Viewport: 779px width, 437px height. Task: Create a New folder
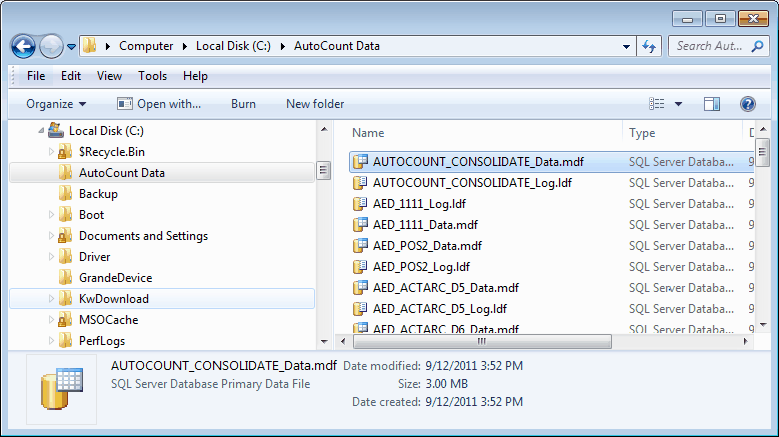tap(315, 104)
